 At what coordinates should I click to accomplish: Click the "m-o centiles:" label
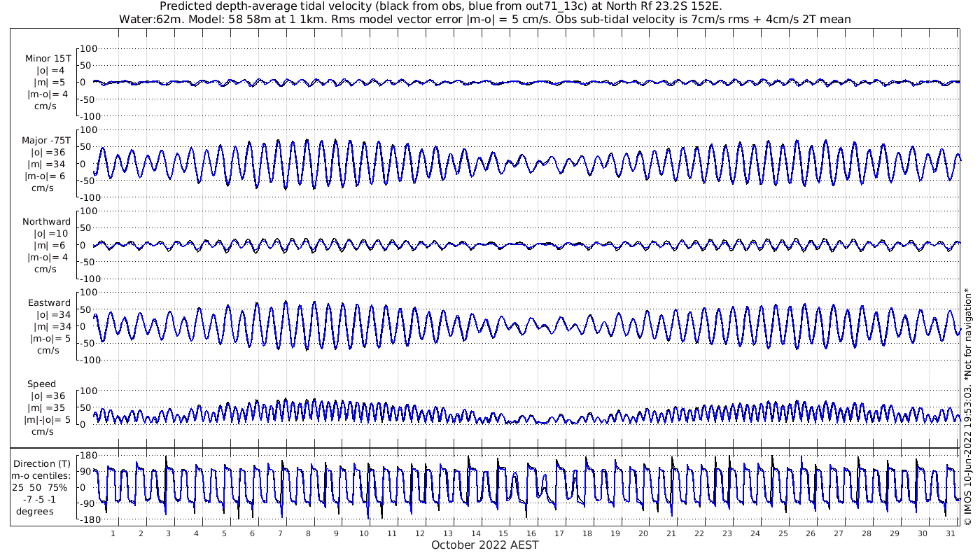(x=41, y=475)
